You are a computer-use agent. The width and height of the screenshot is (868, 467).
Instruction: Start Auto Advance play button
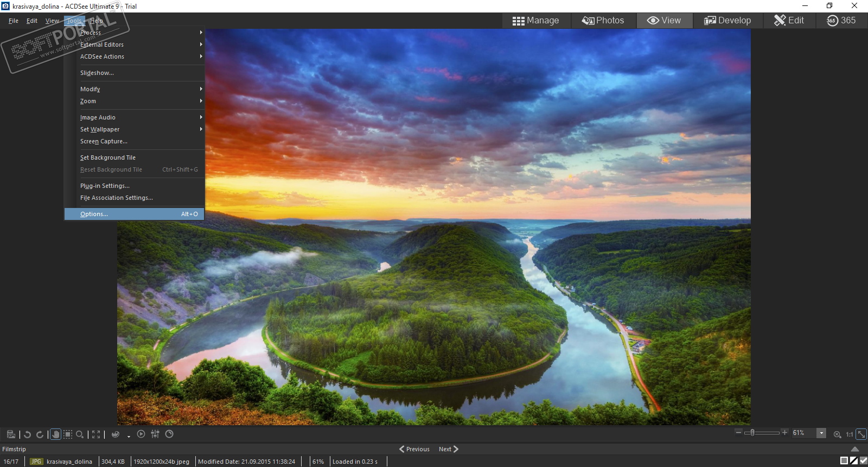(x=141, y=434)
